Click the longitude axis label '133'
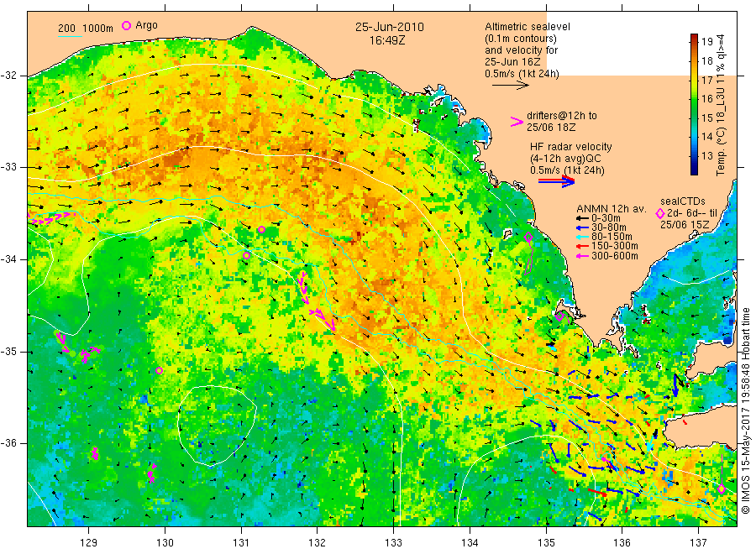 click(393, 543)
